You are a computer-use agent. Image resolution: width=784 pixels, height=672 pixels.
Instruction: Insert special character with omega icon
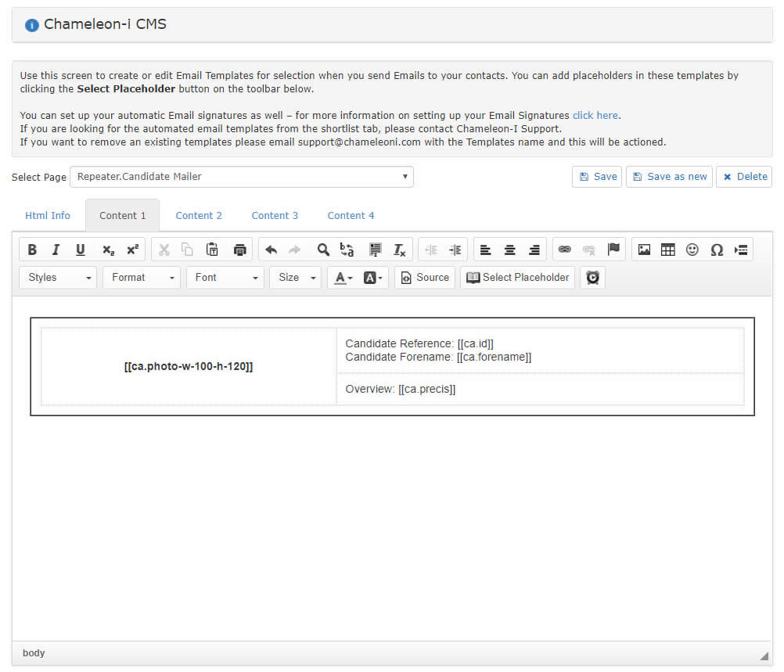point(717,250)
